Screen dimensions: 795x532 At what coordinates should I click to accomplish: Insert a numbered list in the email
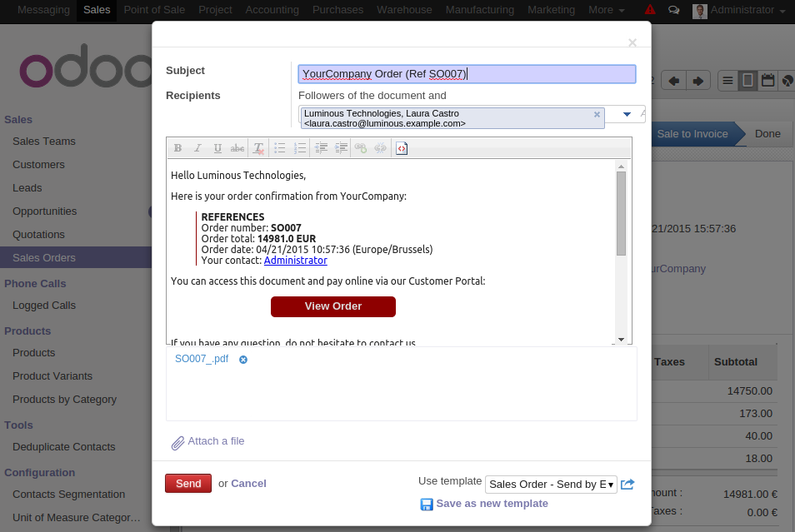tap(300, 148)
